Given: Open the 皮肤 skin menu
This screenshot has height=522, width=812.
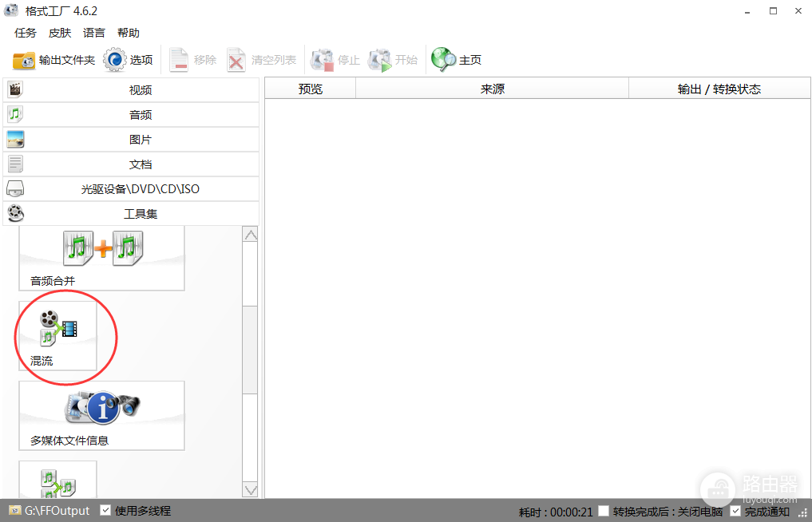Looking at the screenshot, I should coord(60,34).
